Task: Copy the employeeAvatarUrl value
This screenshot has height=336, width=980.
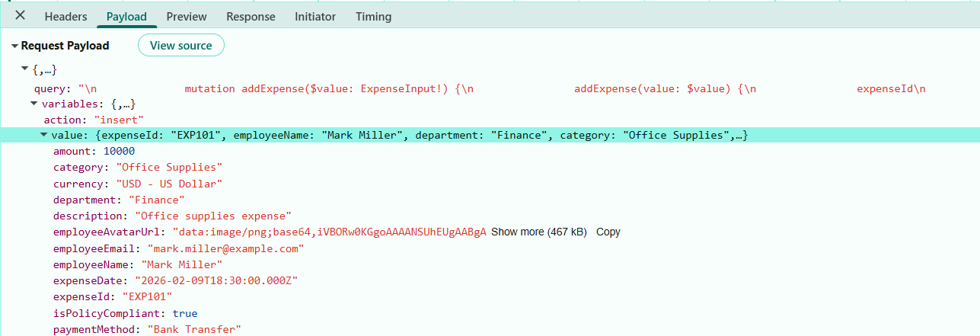Action: tap(608, 232)
